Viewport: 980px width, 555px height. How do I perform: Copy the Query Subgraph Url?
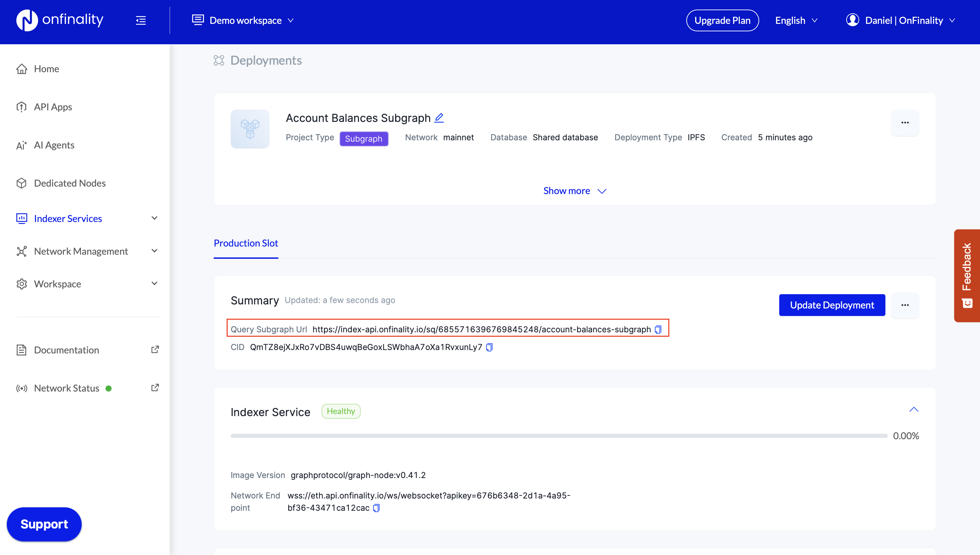[x=658, y=329]
